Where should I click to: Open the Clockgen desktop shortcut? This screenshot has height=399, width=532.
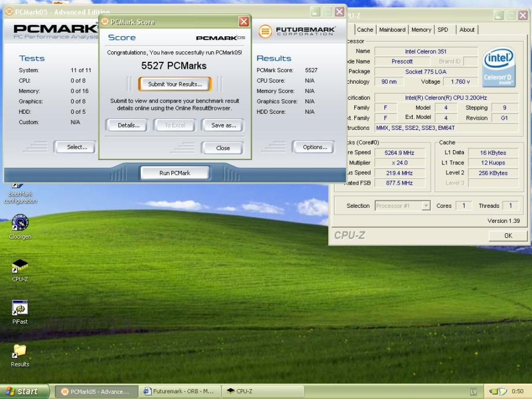20,227
